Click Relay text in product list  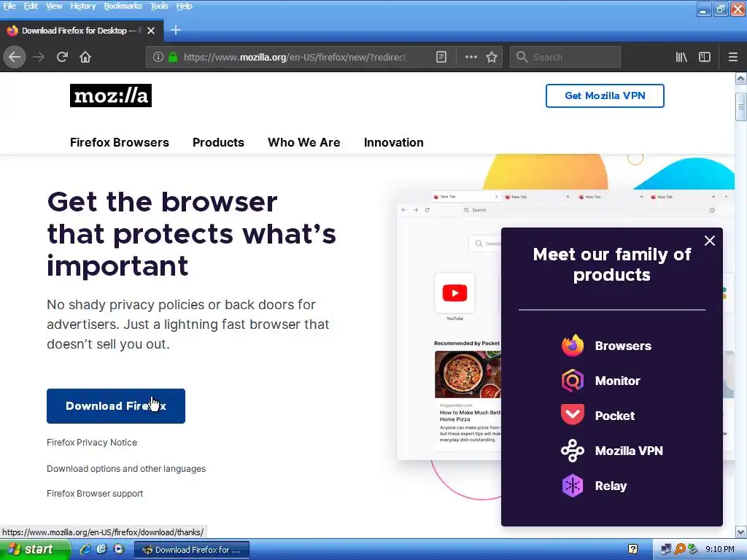[611, 486]
